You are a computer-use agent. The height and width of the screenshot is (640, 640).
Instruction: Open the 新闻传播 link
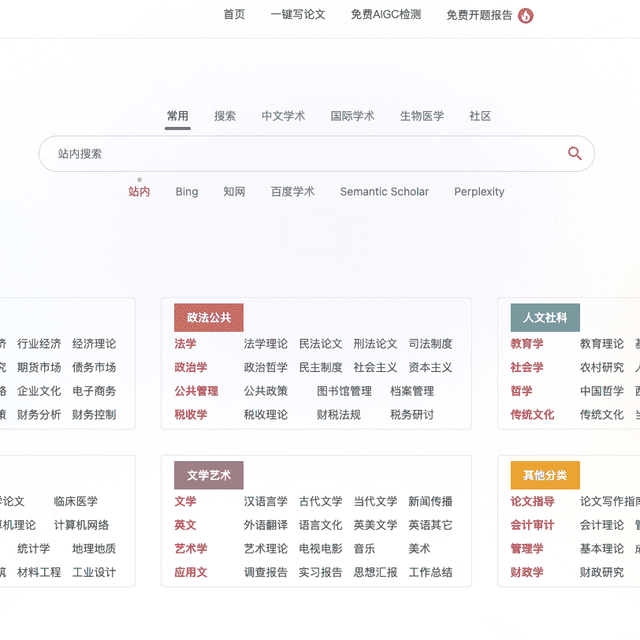point(430,501)
